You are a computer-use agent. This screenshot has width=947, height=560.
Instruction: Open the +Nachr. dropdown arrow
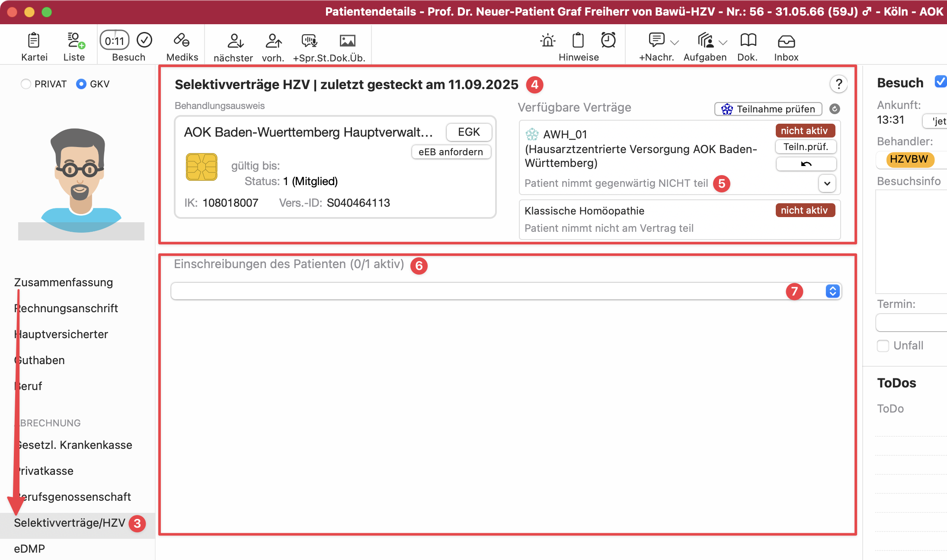click(675, 42)
